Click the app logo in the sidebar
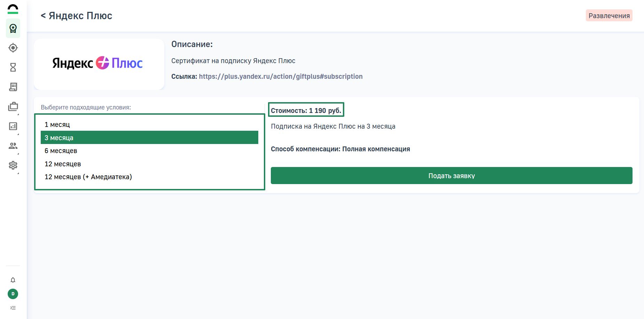Viewport: 644px width, 319px height. click(13, 9)
